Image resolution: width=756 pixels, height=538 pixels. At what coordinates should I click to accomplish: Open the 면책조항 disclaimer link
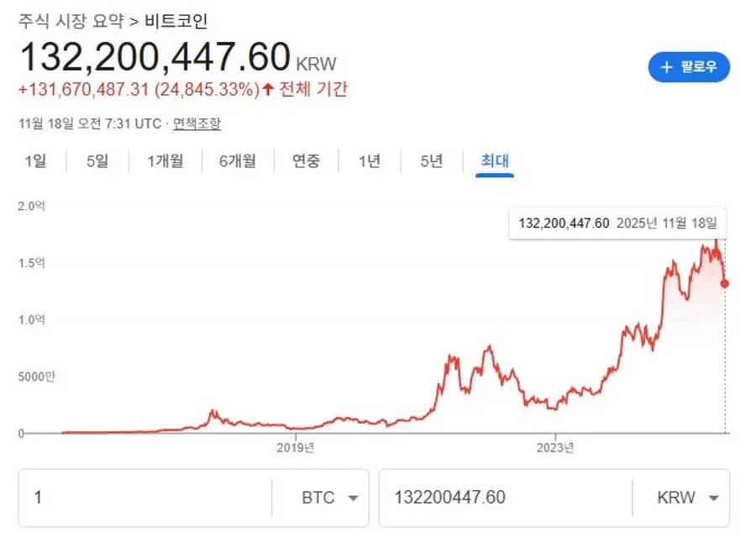point(197,124)
